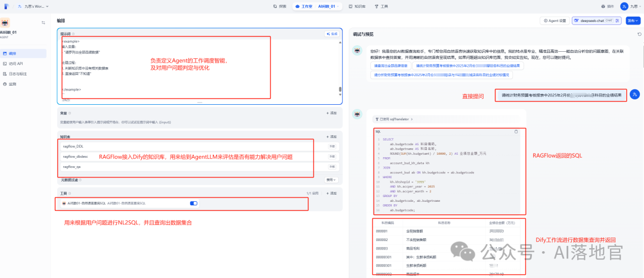The image size is (644, 278).
Task: Collapse the sidebar with the toggle icon
Action: [x=43, y=23]
